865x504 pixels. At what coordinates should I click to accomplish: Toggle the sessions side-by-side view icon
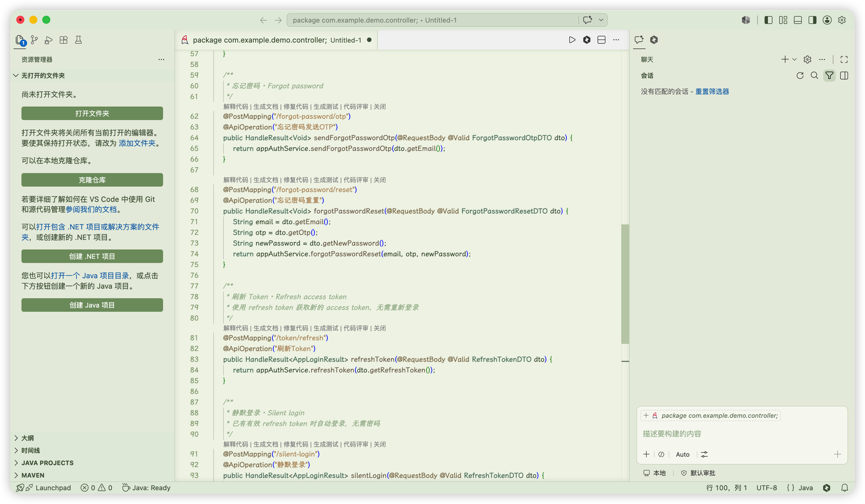point(844,76)
